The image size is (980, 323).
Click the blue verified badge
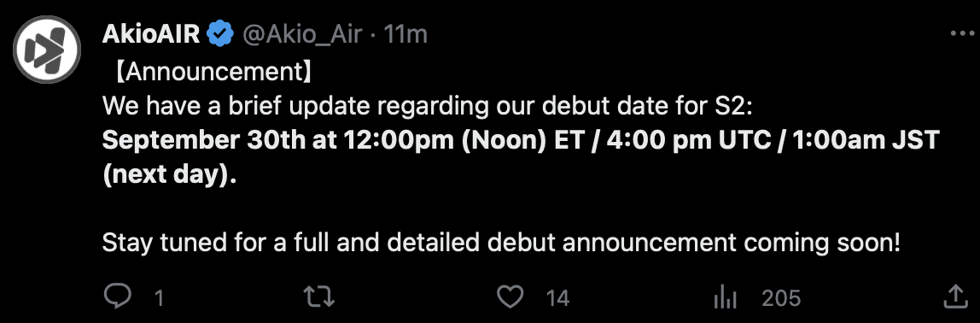coord(220,34)
